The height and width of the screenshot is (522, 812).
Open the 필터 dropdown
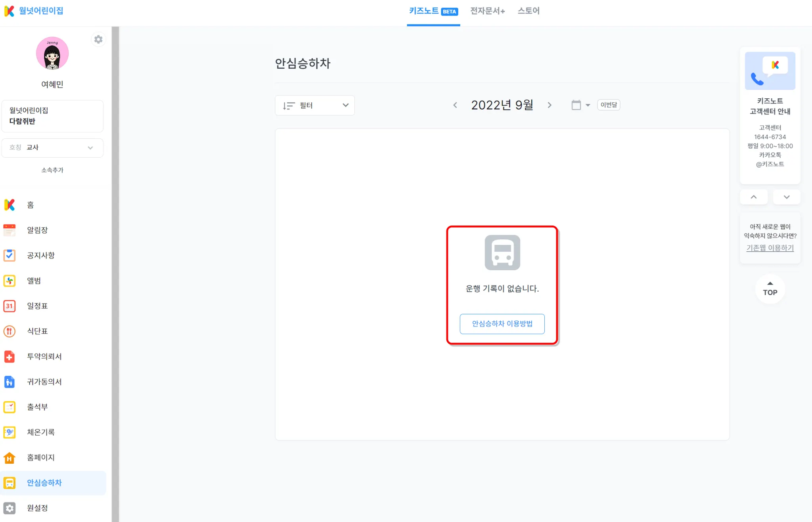315,105
